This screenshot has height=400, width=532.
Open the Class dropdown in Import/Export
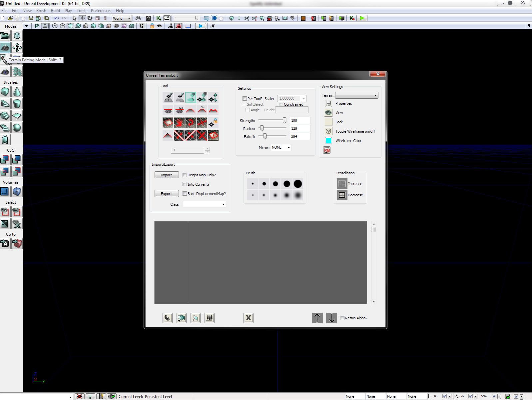point(205,204)
